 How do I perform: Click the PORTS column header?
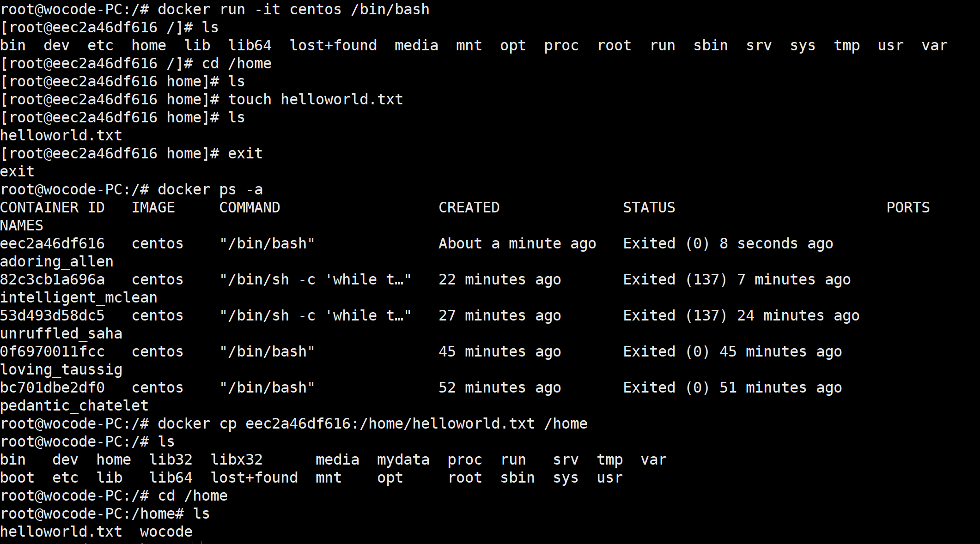[907, 208]
